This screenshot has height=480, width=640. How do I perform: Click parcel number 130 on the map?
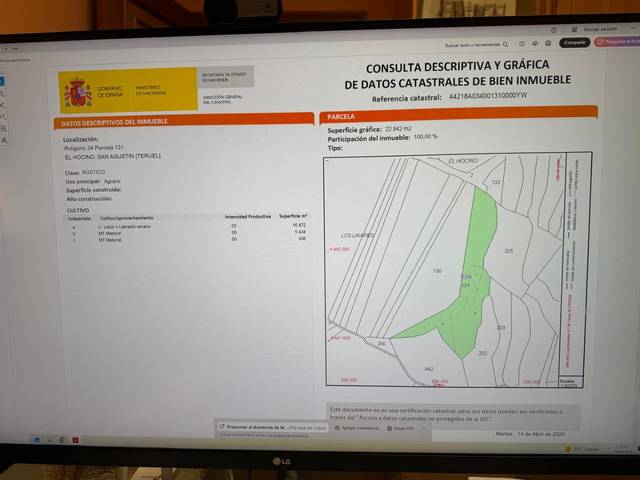point(437,271)
